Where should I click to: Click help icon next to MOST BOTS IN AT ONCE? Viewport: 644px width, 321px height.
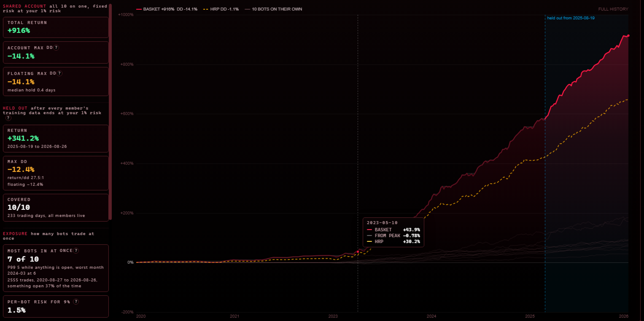(76, 250)
